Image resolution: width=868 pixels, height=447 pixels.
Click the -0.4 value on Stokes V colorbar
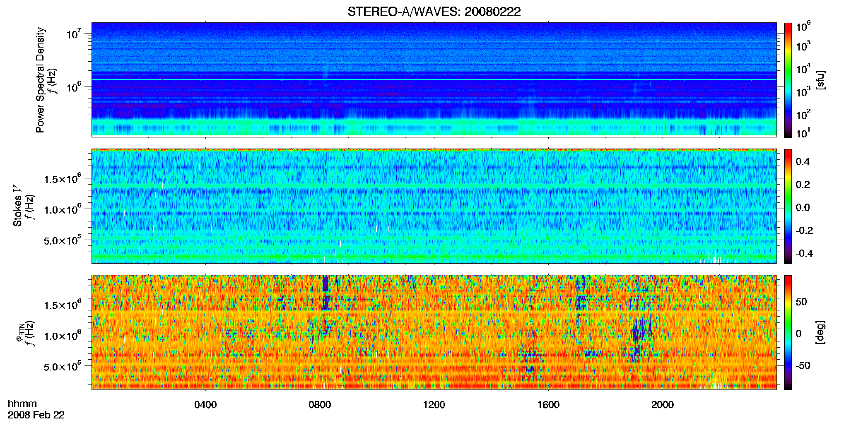pyautogui.click(x=804, y=253)
